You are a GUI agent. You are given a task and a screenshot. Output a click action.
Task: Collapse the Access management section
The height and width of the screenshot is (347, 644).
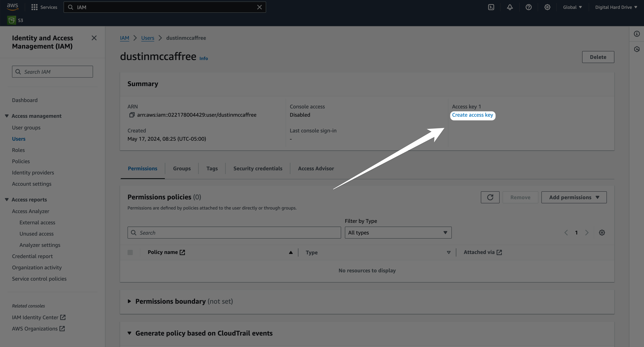(7, 116)
